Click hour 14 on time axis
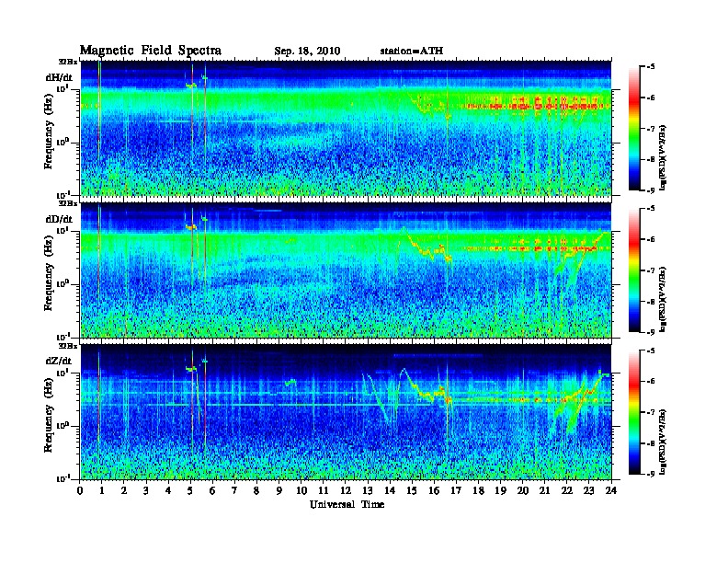The height and width of the screenshot is (563, 728). point(390,491)
